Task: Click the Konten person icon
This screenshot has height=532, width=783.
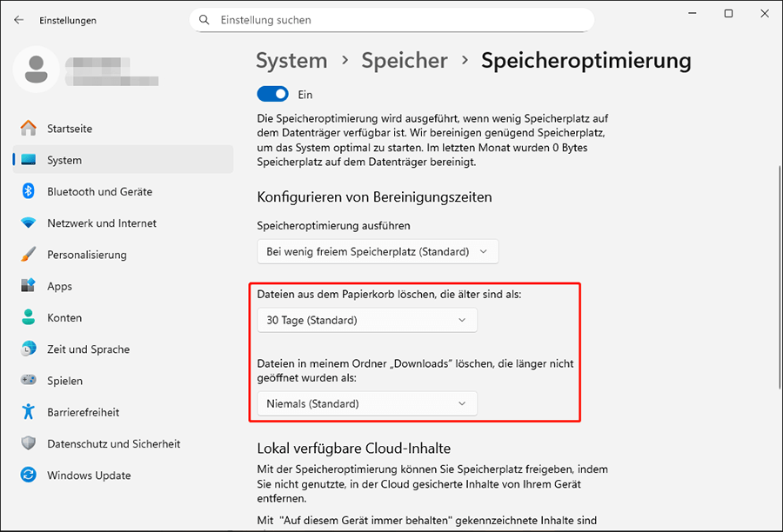Action: [x=29, y=317]
